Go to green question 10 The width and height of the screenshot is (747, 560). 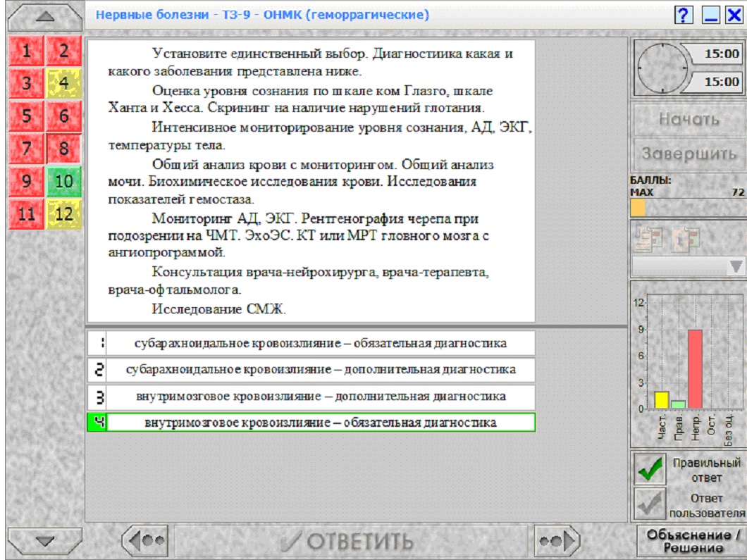[x=64, y=182]
